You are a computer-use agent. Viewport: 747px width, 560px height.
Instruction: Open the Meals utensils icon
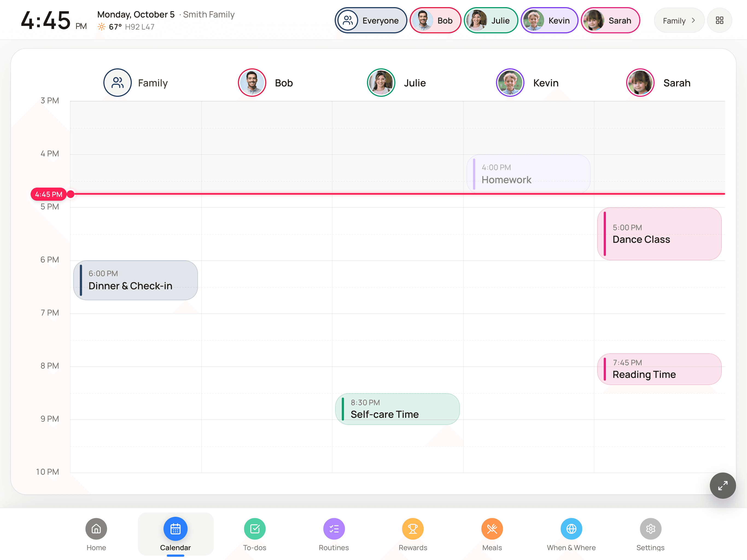(x=492, y=529)
